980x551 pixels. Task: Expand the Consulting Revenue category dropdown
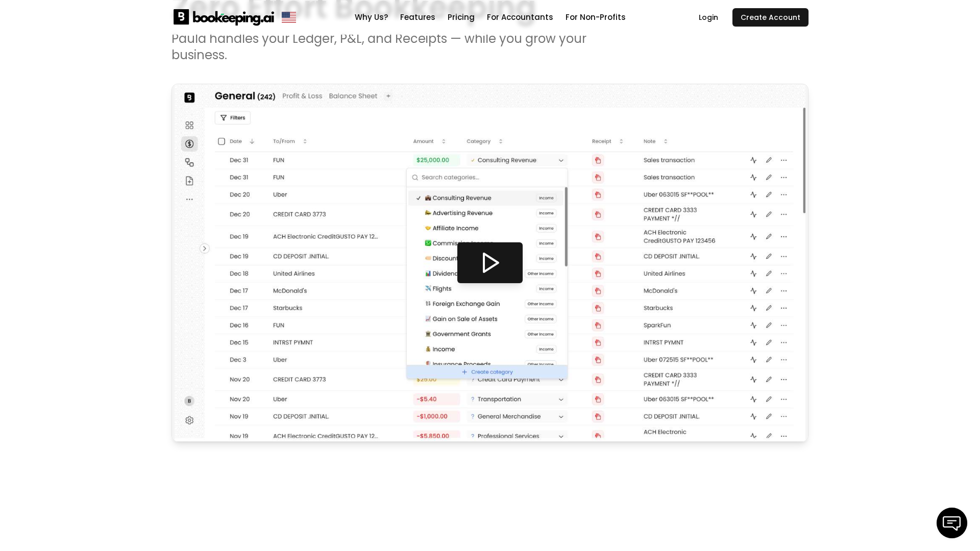click(x=560, y=160)
